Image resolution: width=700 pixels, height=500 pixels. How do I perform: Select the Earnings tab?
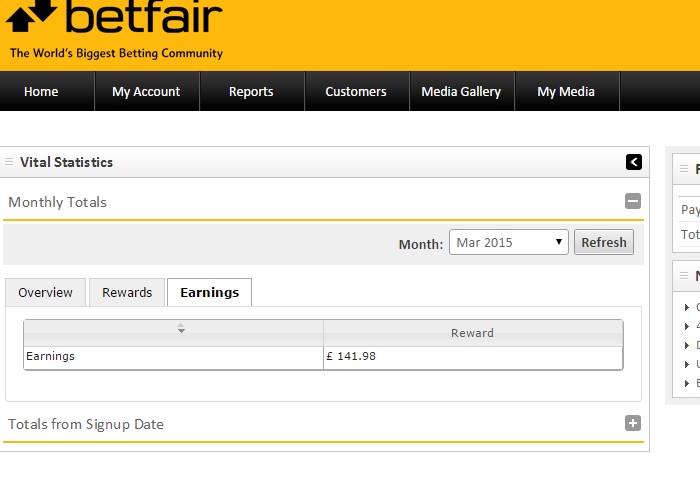pyautogui.click(x=209, y=292)
